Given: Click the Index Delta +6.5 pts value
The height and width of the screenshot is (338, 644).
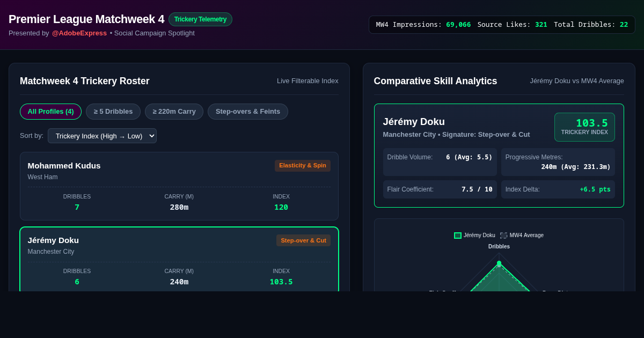Looking at the screenshot, I should click(x=595, y=189).
